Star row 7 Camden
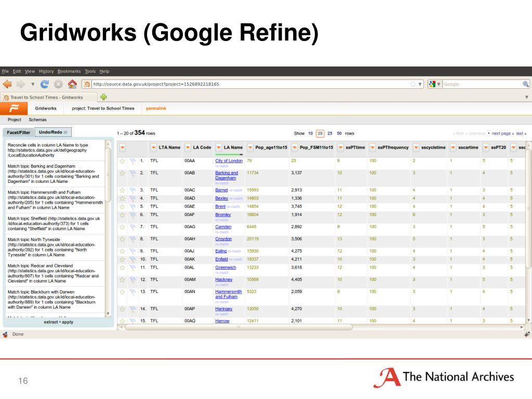532x399 pixels. tap(122, 227)
